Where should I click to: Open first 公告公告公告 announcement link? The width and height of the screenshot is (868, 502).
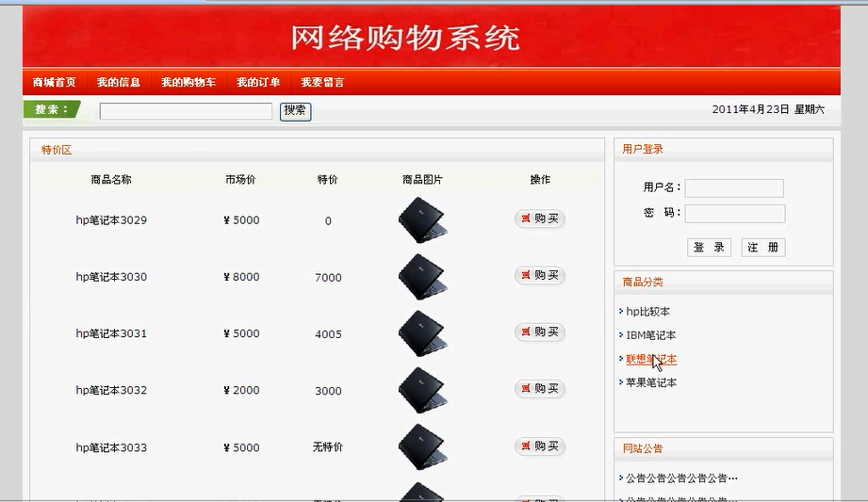[681, 478]
